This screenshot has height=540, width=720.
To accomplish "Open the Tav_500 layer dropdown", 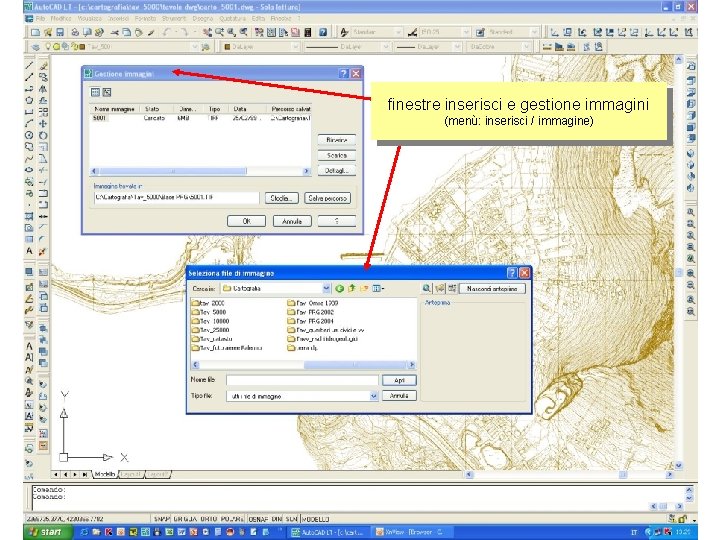I will click(x=194, y=47).
